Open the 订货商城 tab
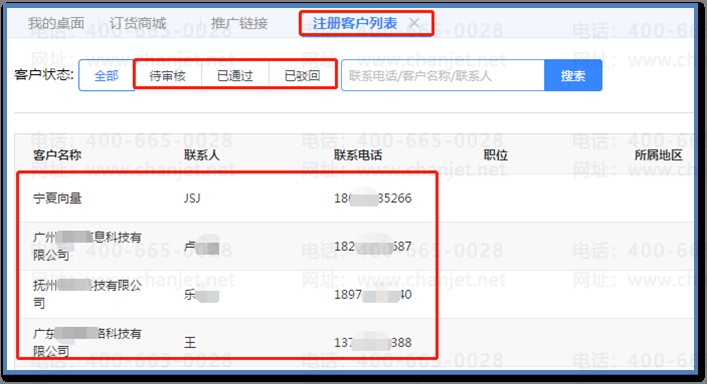Image resolution: width=707 pixels, height=384 pixels. point(138,23)
